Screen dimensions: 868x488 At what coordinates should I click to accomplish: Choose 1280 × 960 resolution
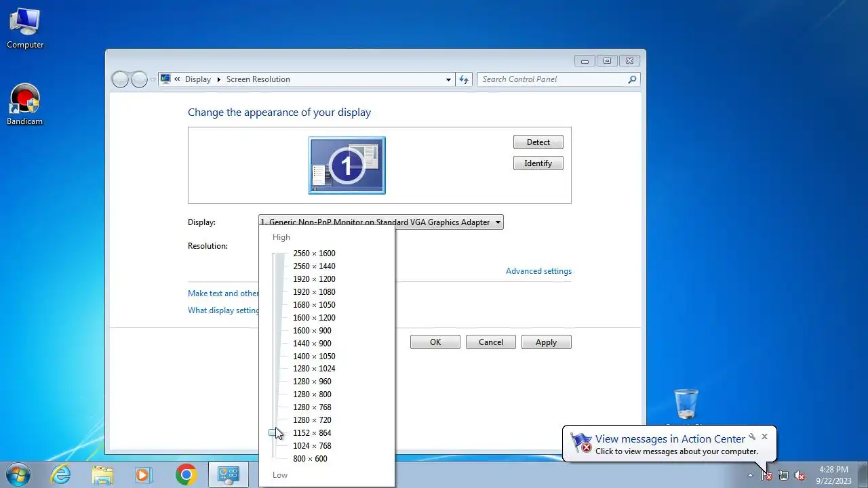point(312,382)
